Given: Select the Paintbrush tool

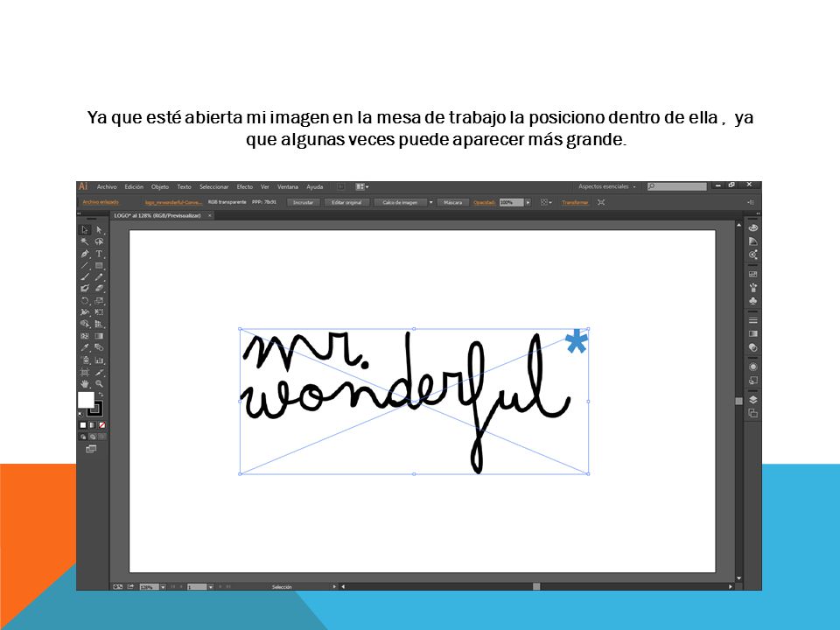Looking at the screenshot, I should point(85,277).
